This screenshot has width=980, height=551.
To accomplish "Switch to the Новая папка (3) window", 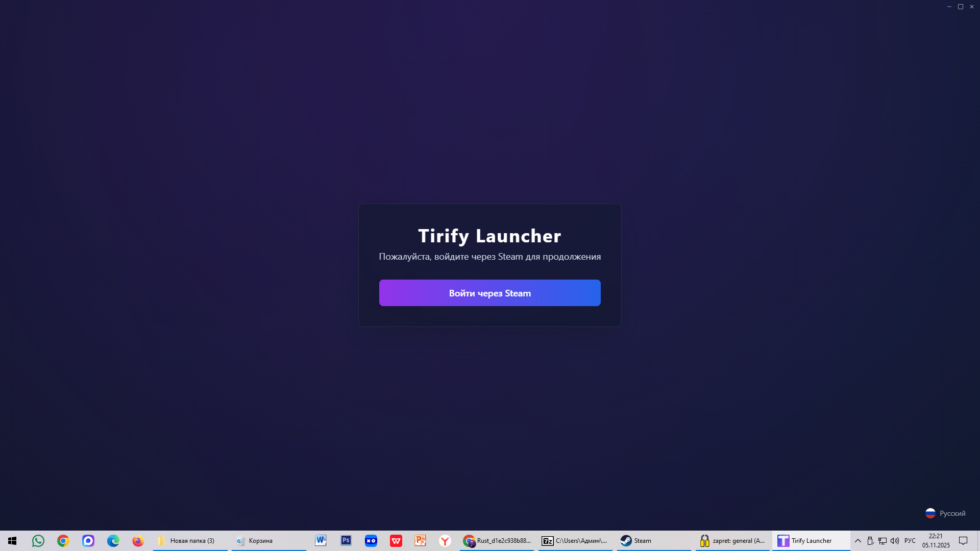I will pyautogui.click(x=190, y=541).
